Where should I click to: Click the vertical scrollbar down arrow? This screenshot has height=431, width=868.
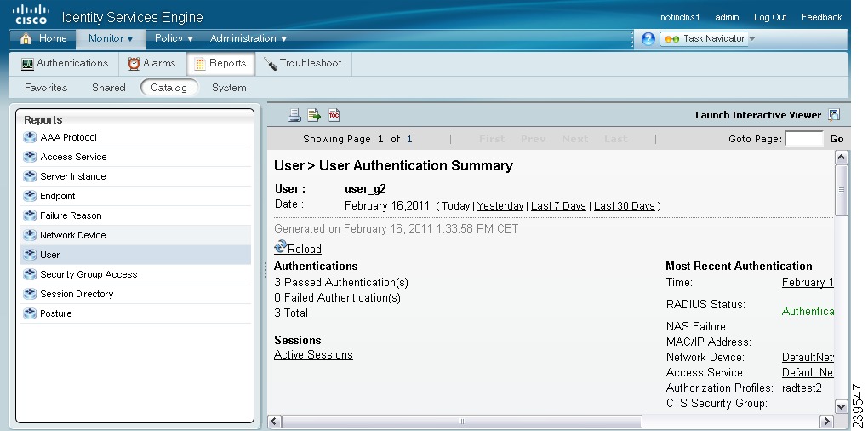pos(841,407)
